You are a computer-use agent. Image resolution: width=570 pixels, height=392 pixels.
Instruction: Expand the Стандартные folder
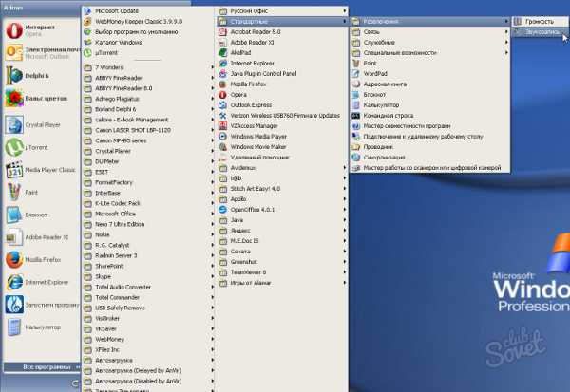282,22
